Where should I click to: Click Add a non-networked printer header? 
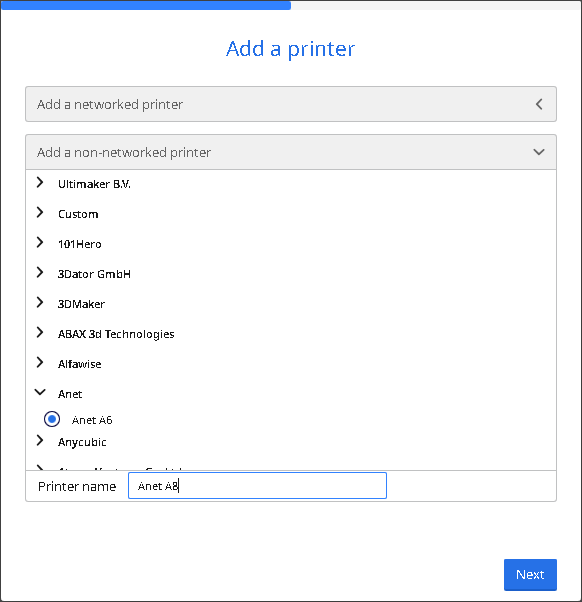(291, 152)
